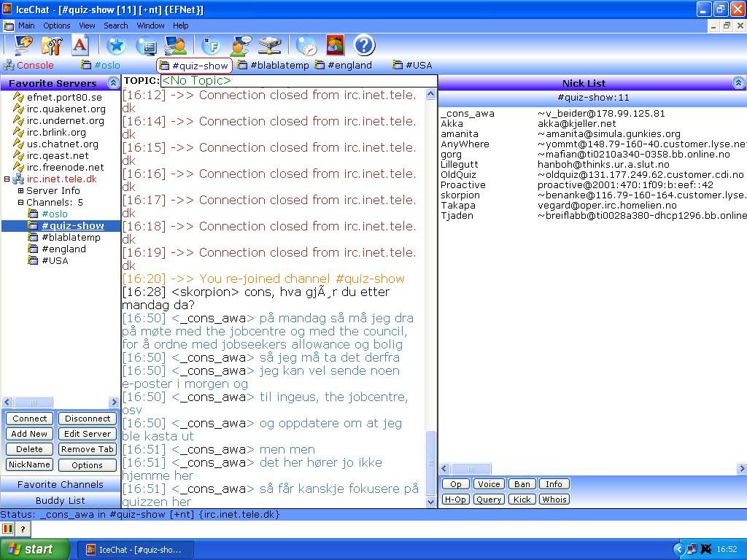
Task: Click the server list globe icon
Action: [x=146, y=46]
